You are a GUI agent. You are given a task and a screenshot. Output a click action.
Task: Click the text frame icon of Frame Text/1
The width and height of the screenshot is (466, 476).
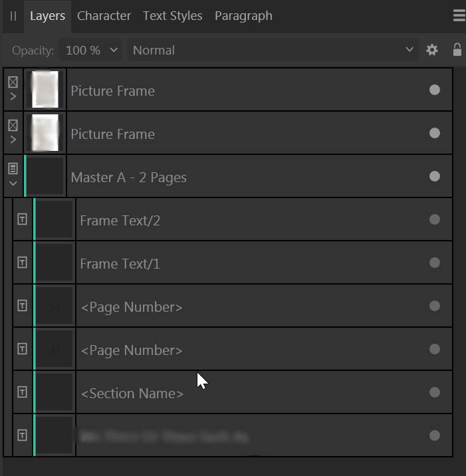[x=22, y=263]
